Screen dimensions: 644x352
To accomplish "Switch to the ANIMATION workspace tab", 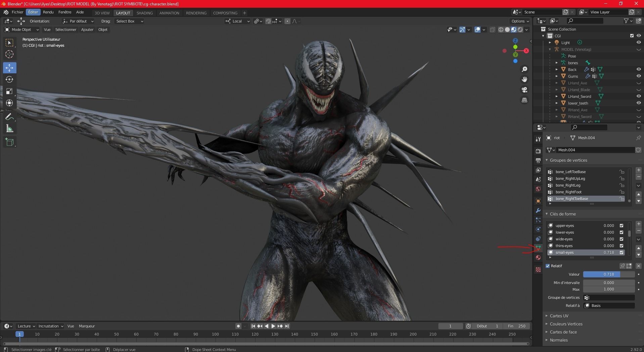I will tap(169, 13).
